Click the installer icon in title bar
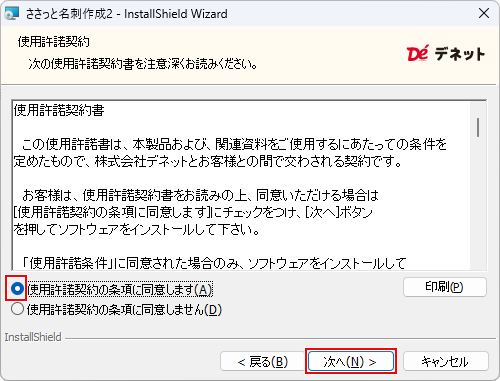This screenshot has height=381, width=500. (11, 14)
